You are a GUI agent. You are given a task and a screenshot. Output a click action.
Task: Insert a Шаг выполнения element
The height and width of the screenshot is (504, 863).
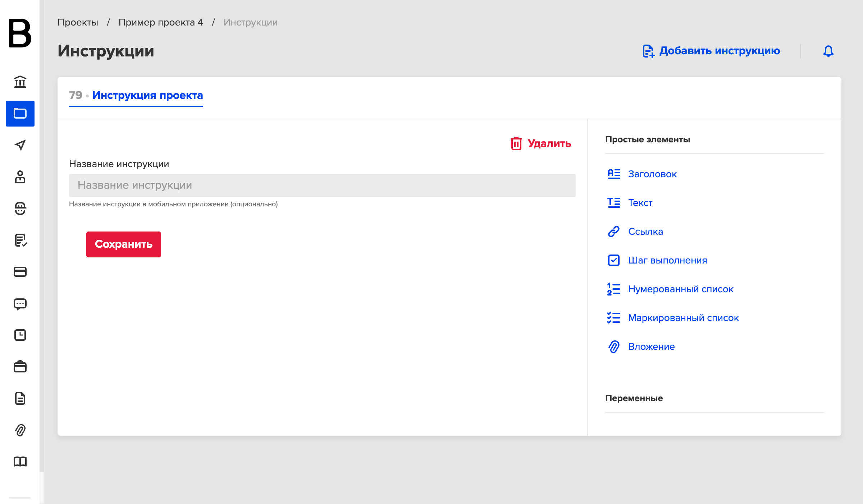657,260
